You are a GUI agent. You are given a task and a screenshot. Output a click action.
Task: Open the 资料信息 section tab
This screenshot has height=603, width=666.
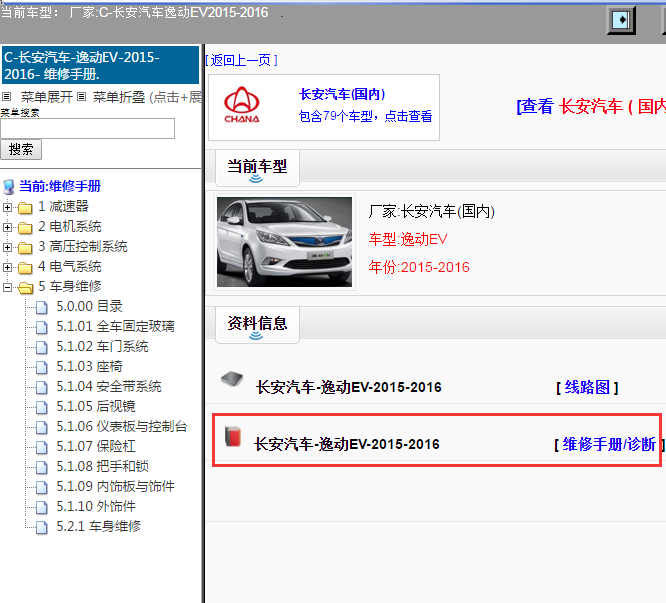[257, 325]
